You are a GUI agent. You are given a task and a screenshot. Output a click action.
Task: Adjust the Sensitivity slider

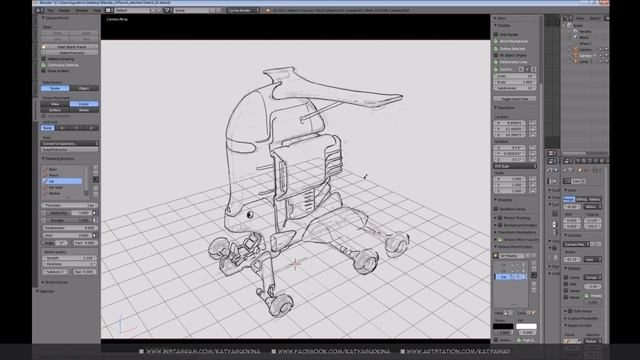[70, 213]
